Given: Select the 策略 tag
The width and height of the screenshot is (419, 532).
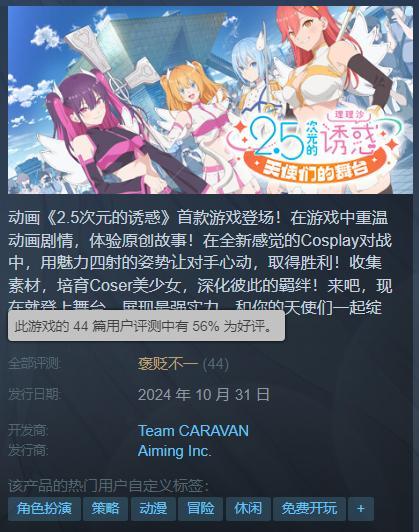Looking at the screenshot, I should pos(106,508).
